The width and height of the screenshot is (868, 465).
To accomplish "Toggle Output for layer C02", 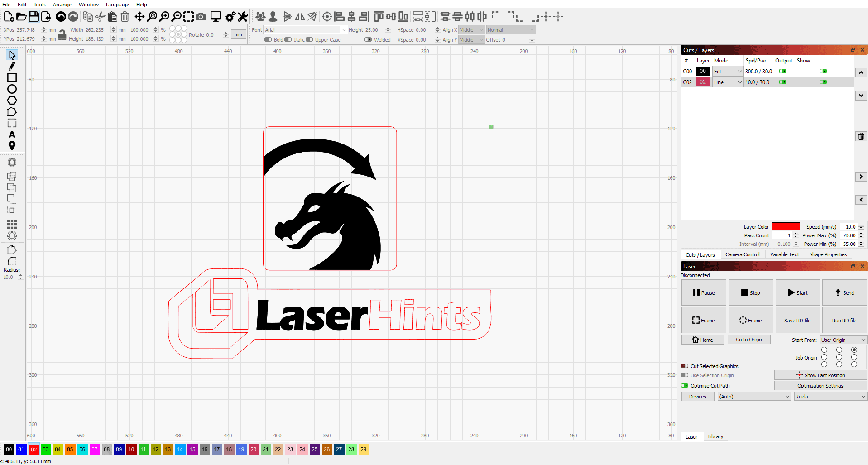I will point(783,82).
